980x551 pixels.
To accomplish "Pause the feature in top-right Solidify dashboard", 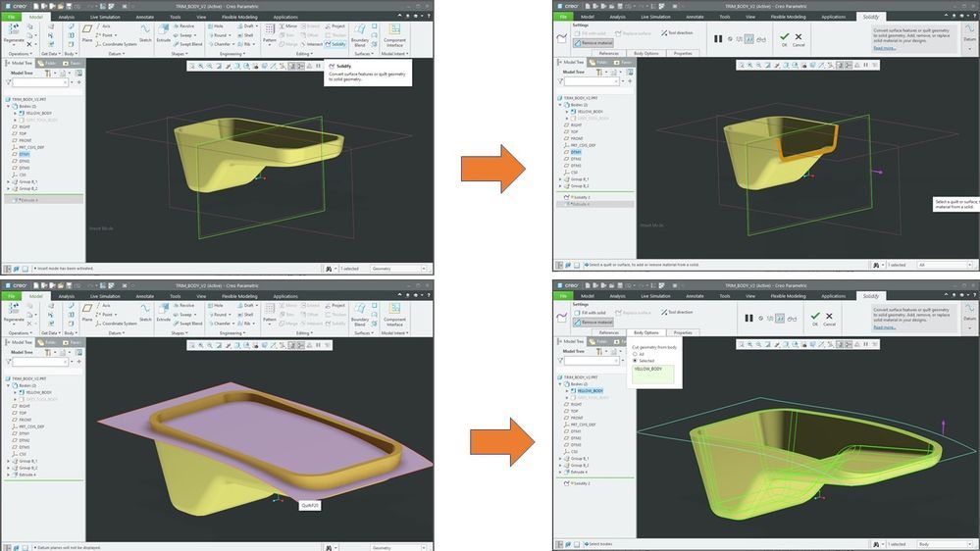I will click(x=717, y=39).
